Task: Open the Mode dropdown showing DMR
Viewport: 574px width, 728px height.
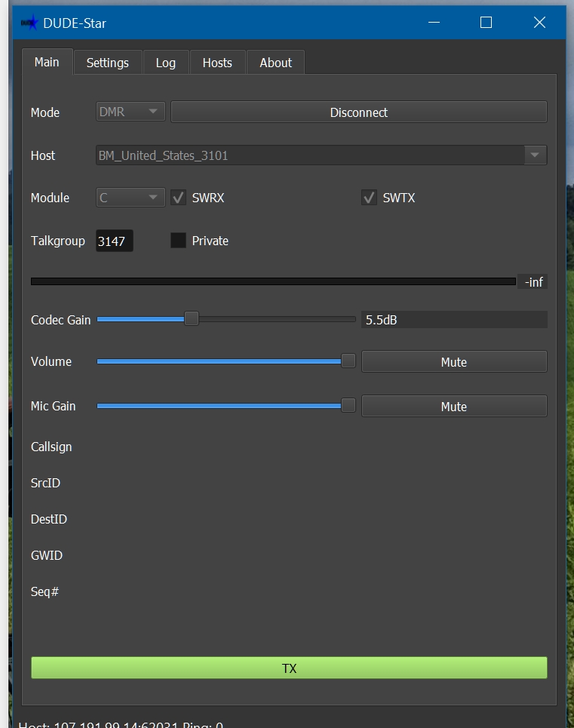Action: click(130, 112)
